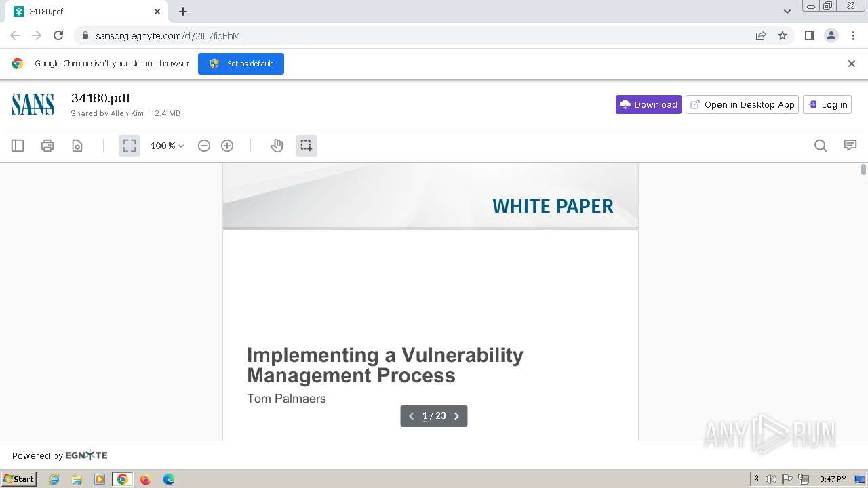This screenshot has height=488, width=868.
Task: Print the PDF document
Action: (47, 146)
